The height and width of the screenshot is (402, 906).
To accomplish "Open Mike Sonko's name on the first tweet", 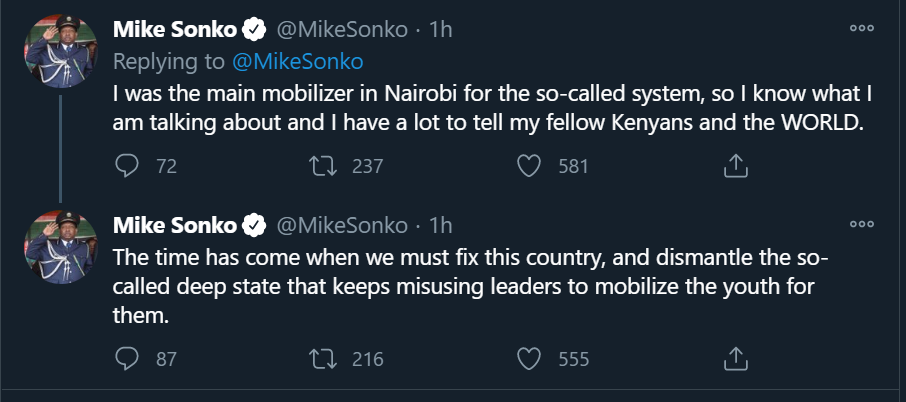I will coord(175,30).
